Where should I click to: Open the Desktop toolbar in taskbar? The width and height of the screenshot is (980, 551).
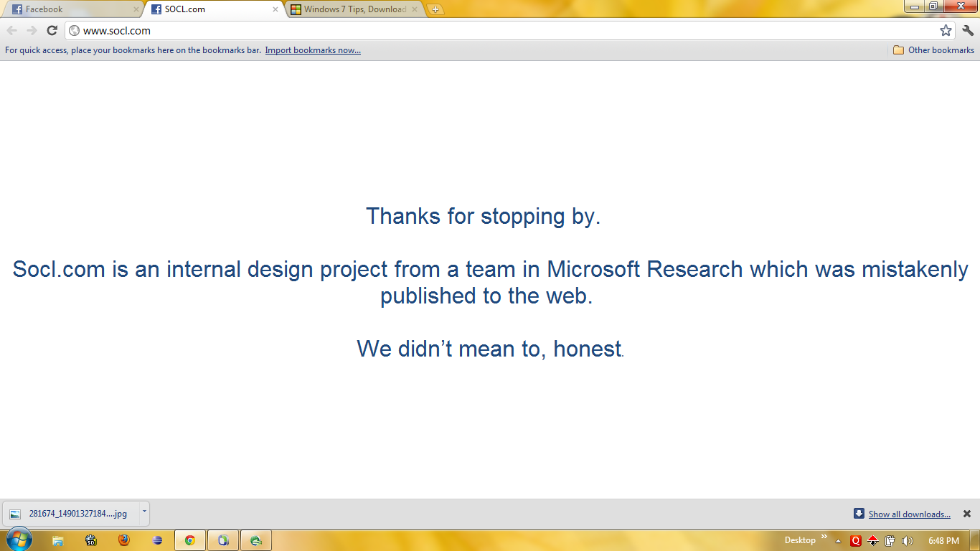pos(800,540)
